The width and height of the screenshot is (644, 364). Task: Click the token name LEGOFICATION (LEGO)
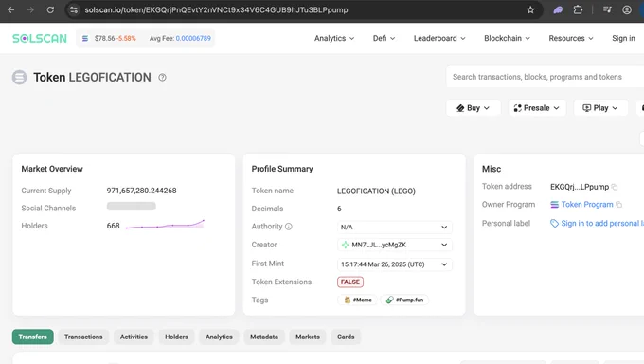pyautogui.click(x=376, y=191)
